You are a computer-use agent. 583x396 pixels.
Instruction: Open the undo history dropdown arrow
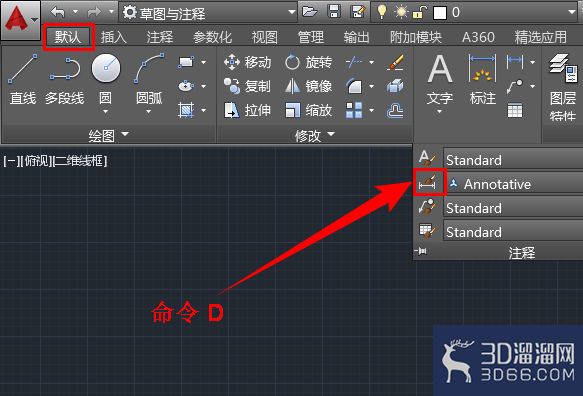coord(75,12)
